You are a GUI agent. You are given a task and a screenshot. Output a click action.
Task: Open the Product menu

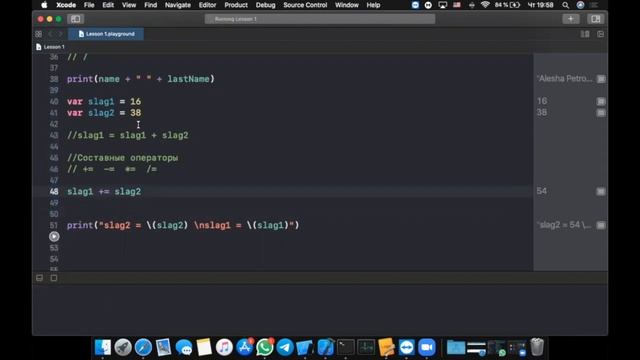click(236, 5)
